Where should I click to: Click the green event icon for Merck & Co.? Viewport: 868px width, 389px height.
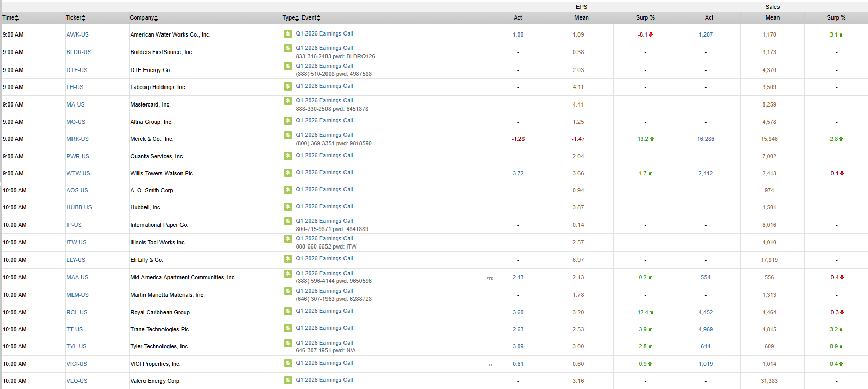[x=288, y=135]
